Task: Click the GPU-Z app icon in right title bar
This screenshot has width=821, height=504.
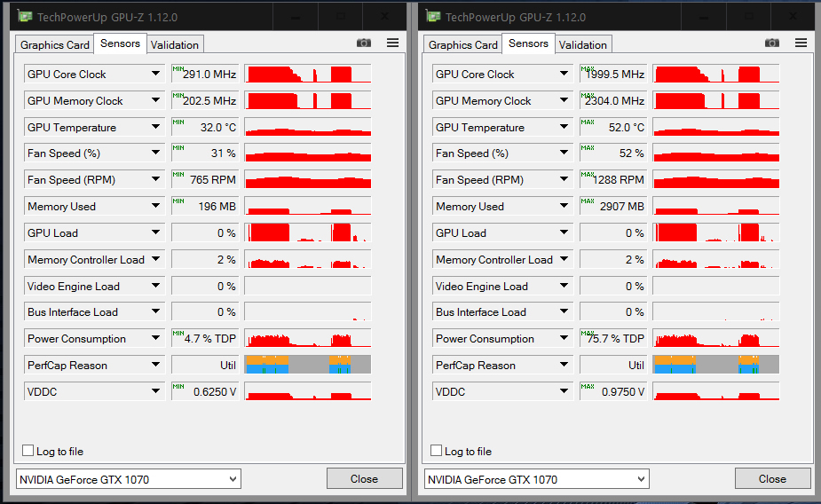Action: pos(433,16)
